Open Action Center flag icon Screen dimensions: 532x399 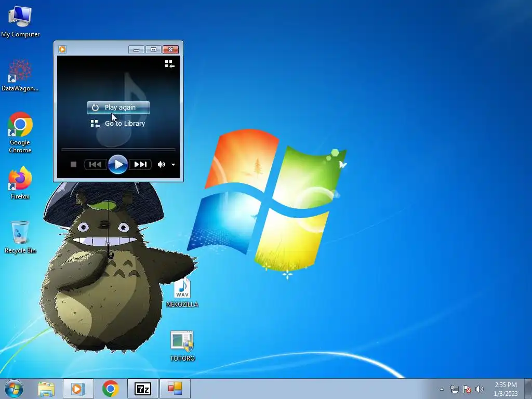(467, 389)
